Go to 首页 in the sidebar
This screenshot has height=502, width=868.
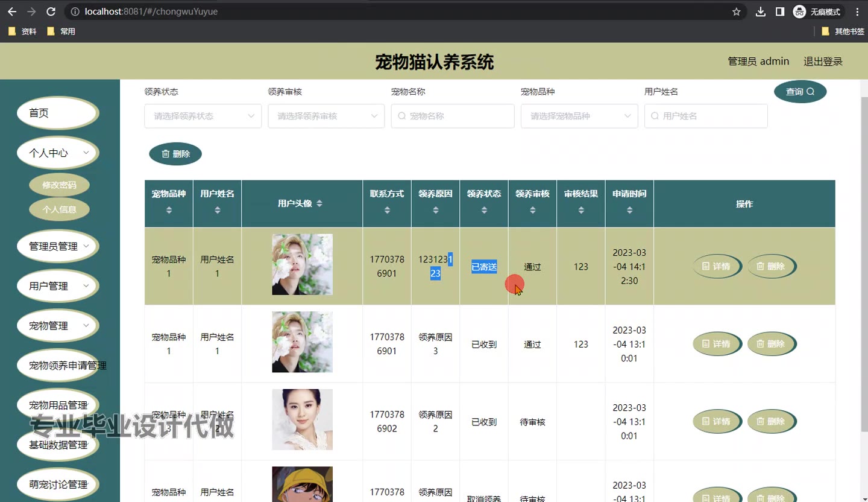pos(58,113)
